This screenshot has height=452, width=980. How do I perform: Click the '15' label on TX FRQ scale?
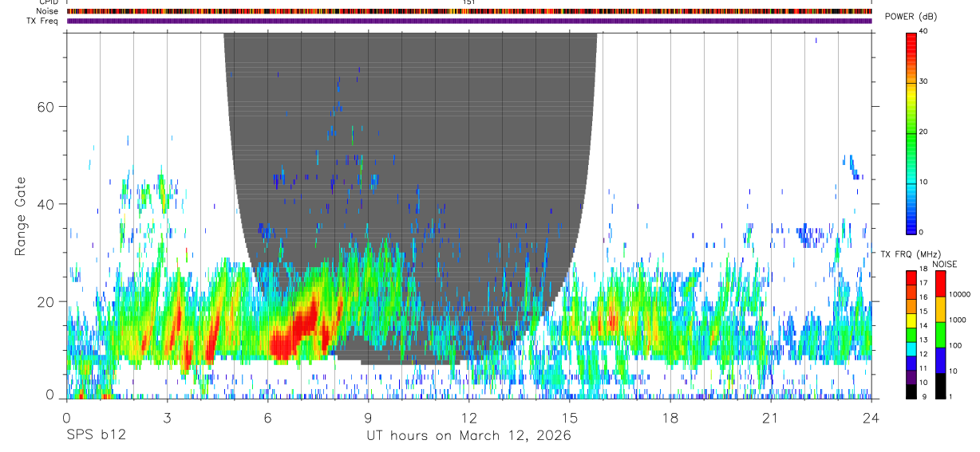point(923,312)
